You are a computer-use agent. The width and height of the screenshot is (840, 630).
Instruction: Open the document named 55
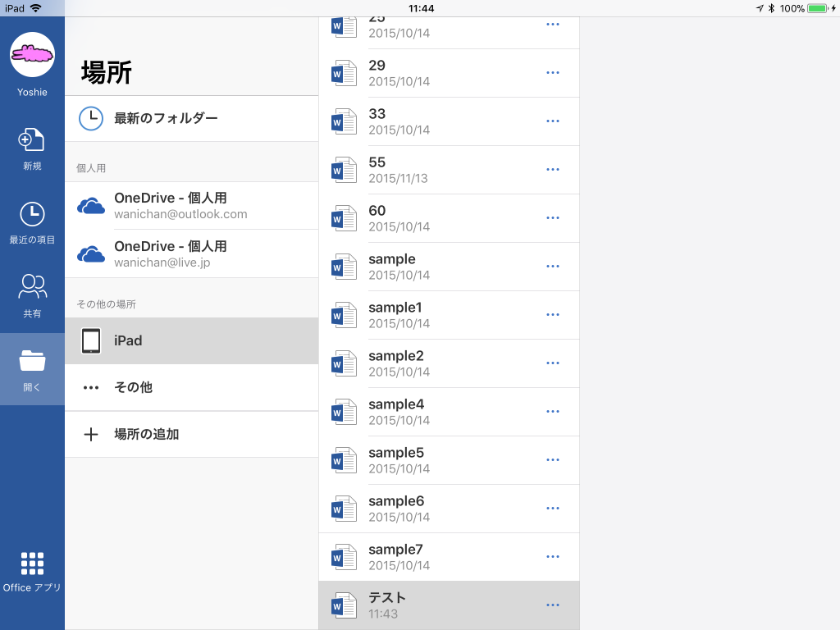pyautogui.click(x=449, y=170)
